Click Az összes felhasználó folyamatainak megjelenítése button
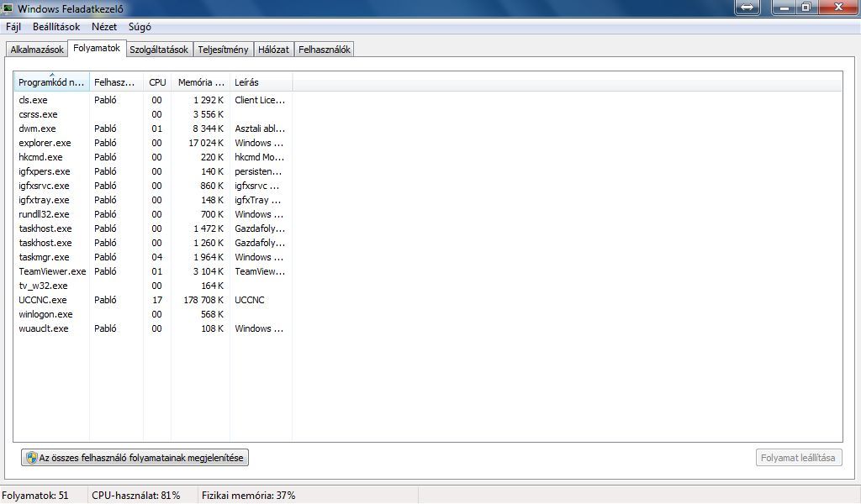Image resolution: width=861 pixels, height=504 pixels. tap(135, 458)
